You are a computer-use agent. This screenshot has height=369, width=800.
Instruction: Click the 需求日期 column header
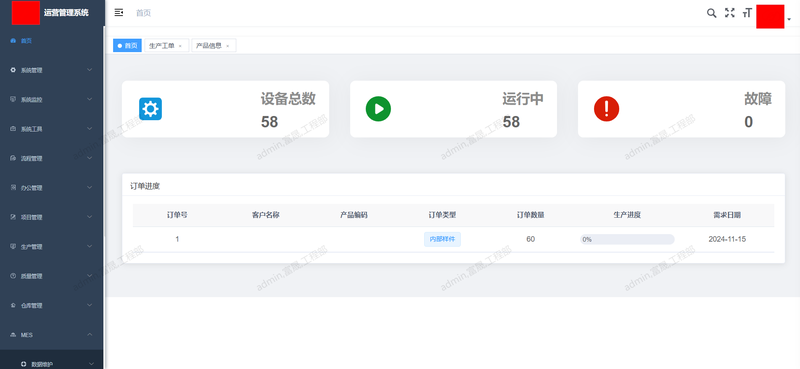coord(727,215)
